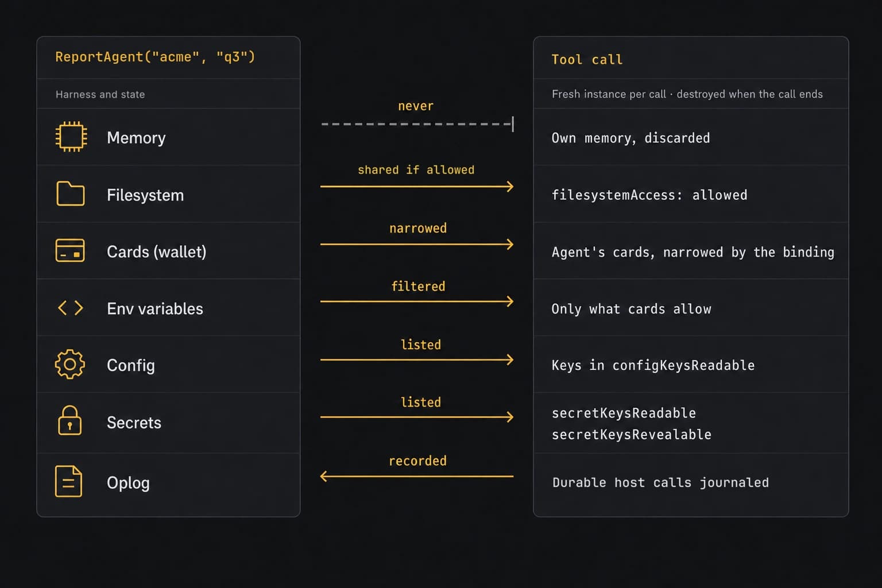Click the Secrets padlock icon
The height and width of the screenshot is (588, 882).
[70, 420]
